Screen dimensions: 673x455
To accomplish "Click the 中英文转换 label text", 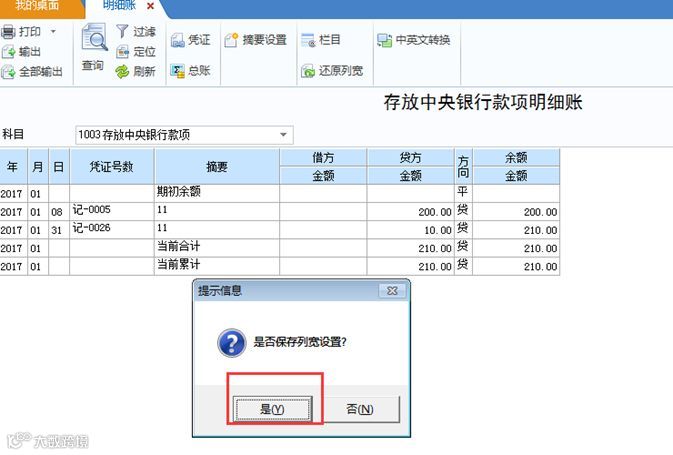I will pyautogui.click(x=423, y=40).
